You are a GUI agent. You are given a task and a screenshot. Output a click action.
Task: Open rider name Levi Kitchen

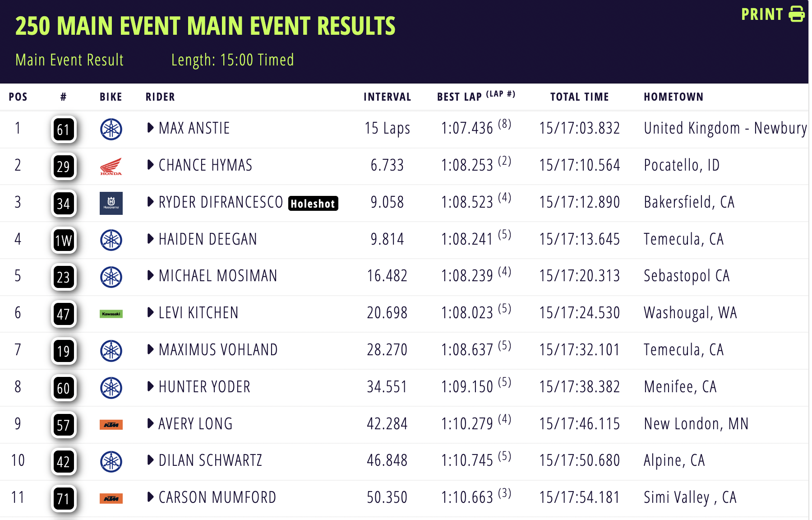[x=198, y=313]
